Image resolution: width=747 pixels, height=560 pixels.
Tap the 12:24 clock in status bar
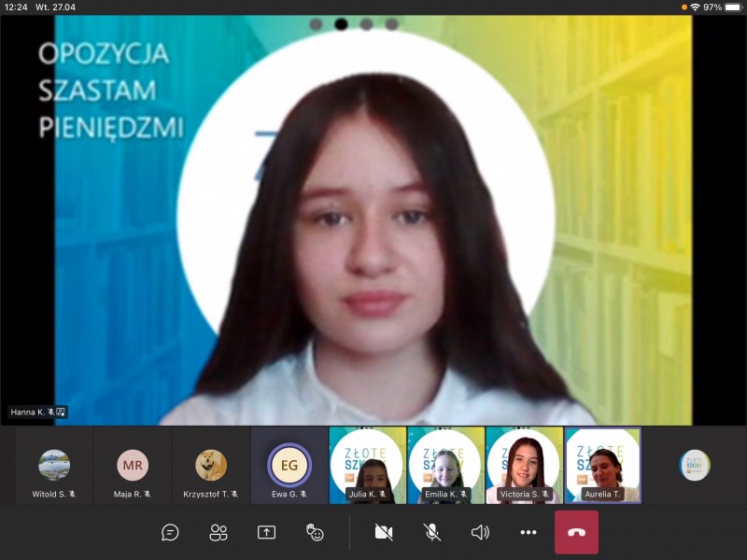16,7
